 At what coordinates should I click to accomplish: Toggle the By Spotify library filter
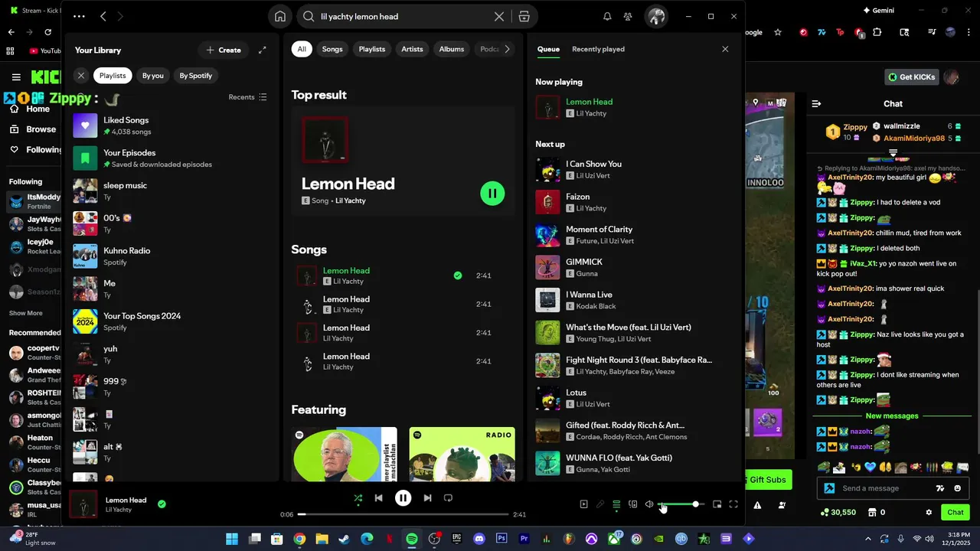pos(195,76)
